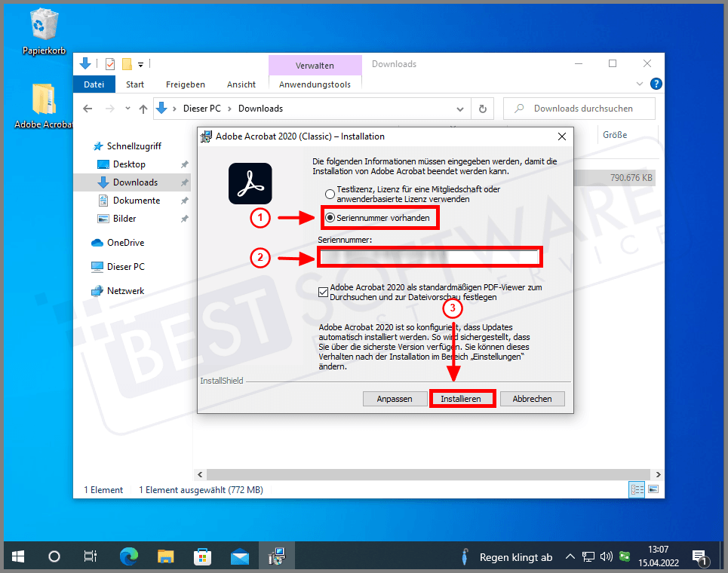
Task: Click into the Seriennummer input field
Action: (429, 258)
